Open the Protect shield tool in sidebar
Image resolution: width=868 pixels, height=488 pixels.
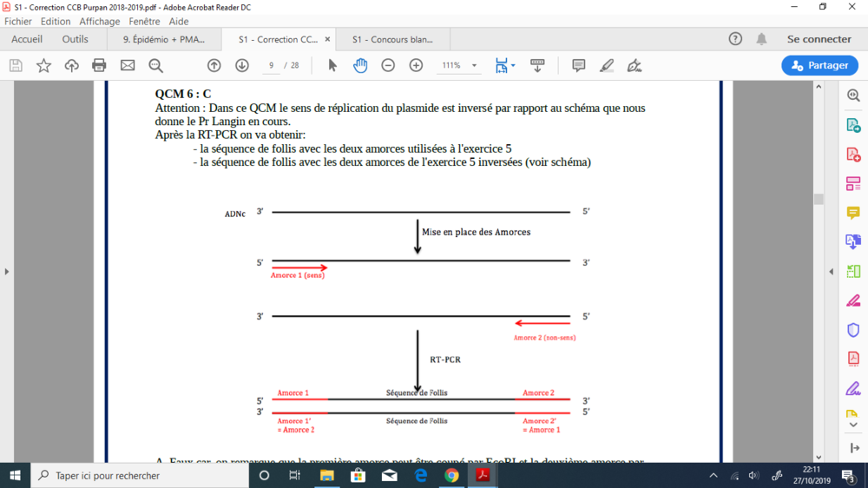[852, 330]
